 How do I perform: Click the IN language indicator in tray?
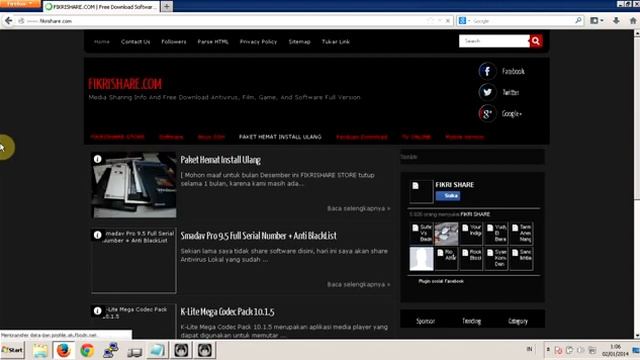tap(529, 349)
